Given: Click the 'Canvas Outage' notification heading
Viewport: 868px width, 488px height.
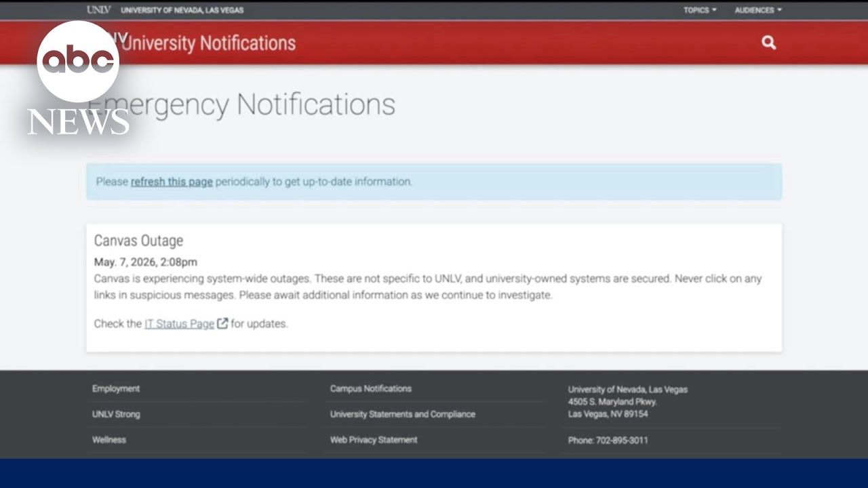Looking at the screenshot, I should click(x=138, y=241).
